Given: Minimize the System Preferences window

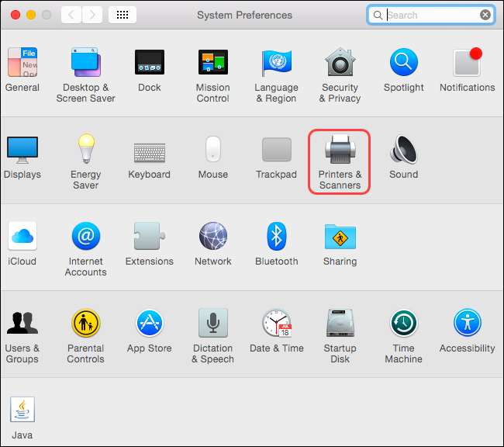Looking at the screenshot, I should point(31,15).
